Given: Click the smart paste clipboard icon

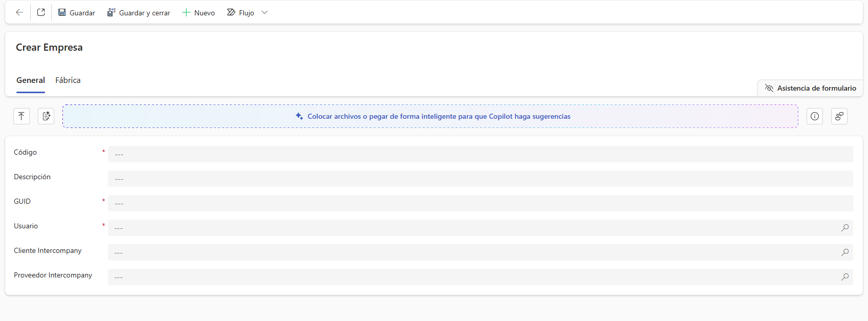Looking at the screenshot, I should point(46,116).
